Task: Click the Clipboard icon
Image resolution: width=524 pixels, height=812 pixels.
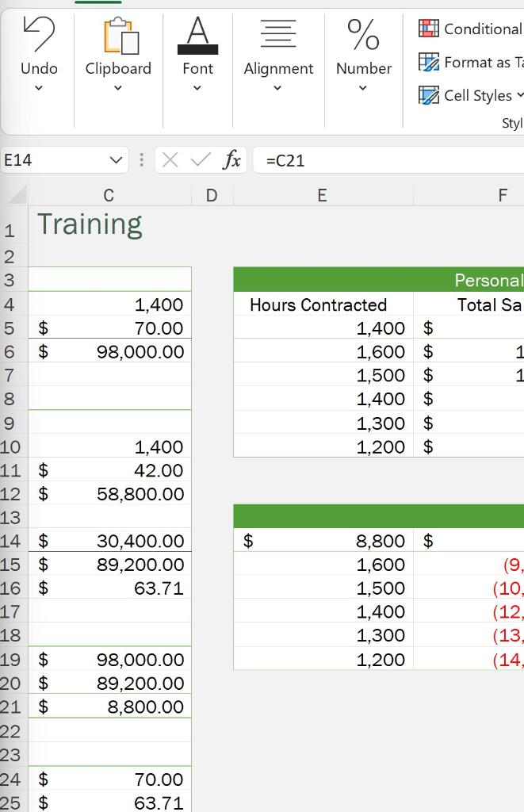Action: pos(121,36)
